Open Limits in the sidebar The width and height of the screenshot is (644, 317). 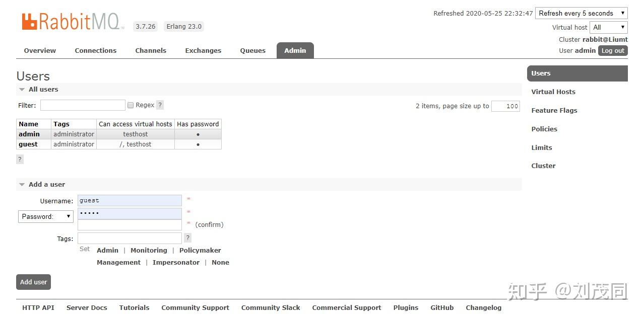click(x=542, y=147)
